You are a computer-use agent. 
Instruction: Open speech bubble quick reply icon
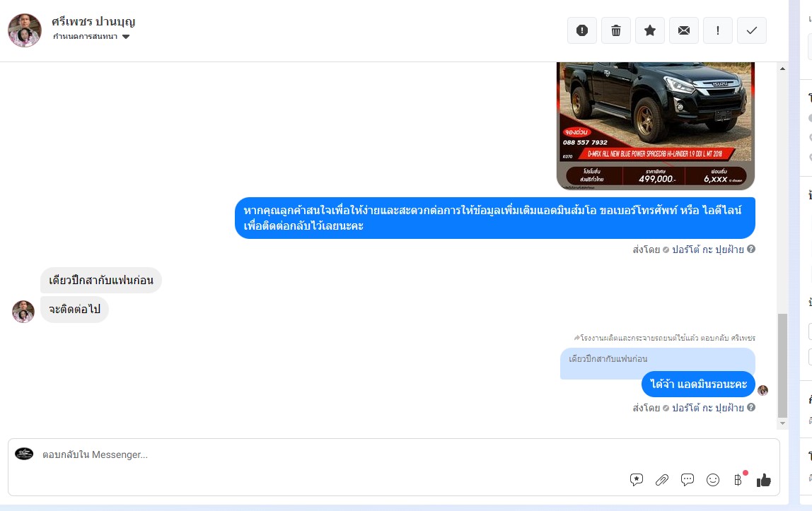pos(688,480)
